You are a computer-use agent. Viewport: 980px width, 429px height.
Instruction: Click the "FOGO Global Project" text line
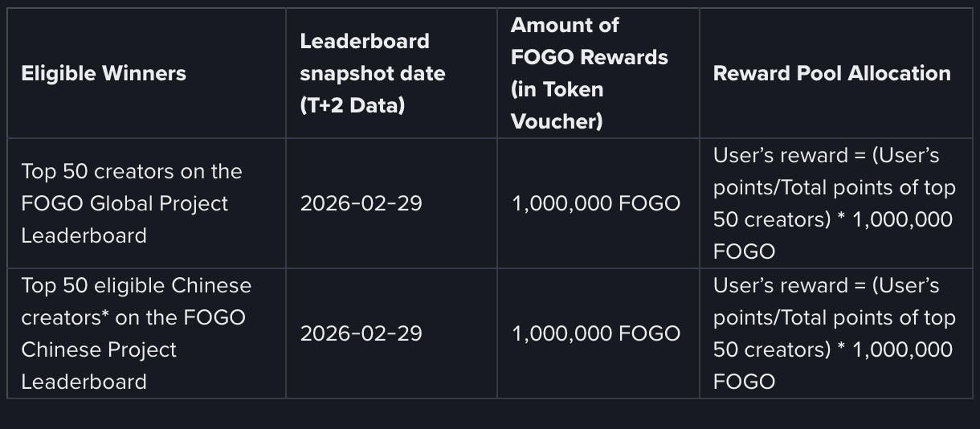point(125,203)
